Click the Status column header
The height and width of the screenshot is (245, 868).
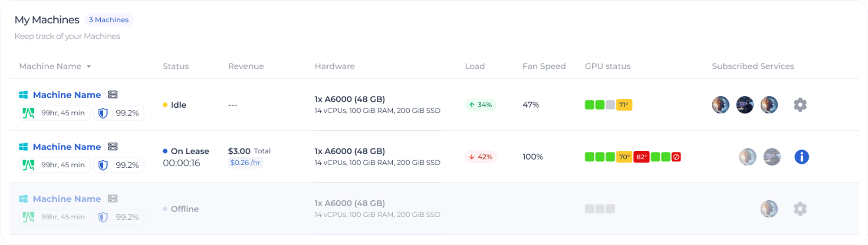coord(176,66)
